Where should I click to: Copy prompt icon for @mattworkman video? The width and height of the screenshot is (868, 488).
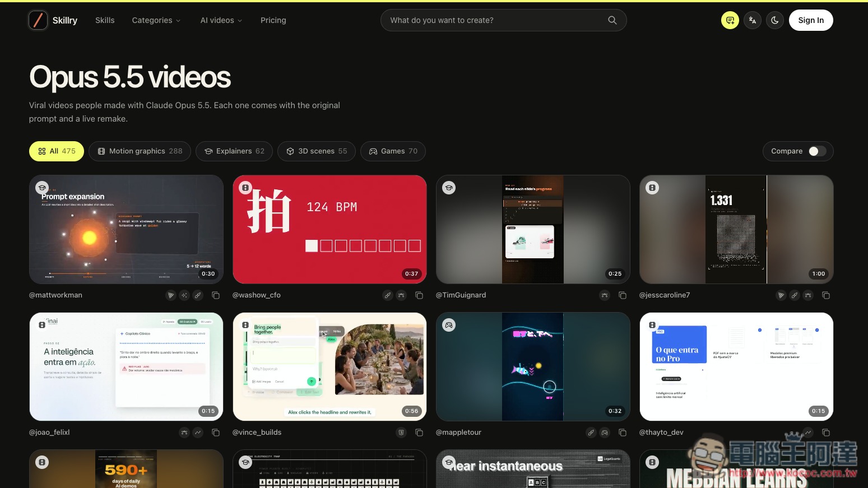pyautogui.click(x=216, y=295)
